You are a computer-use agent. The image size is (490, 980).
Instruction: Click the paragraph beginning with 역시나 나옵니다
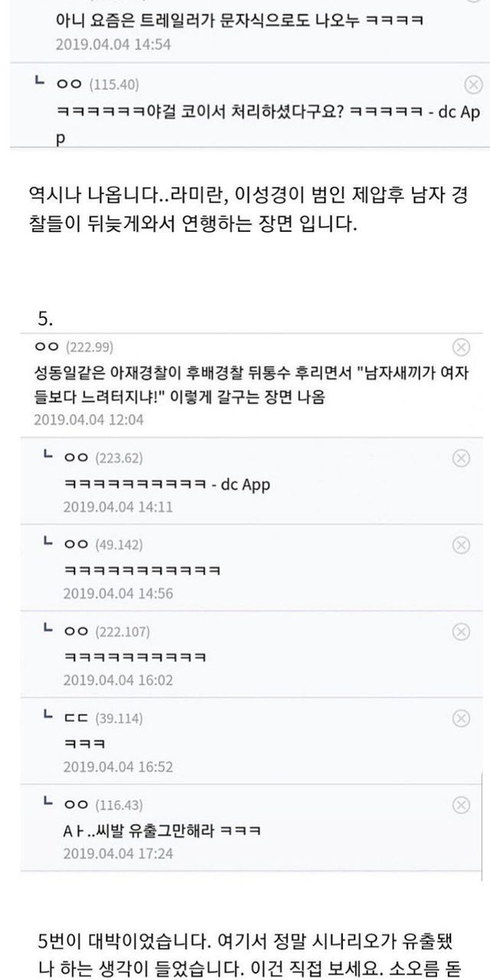coord(245,215)
